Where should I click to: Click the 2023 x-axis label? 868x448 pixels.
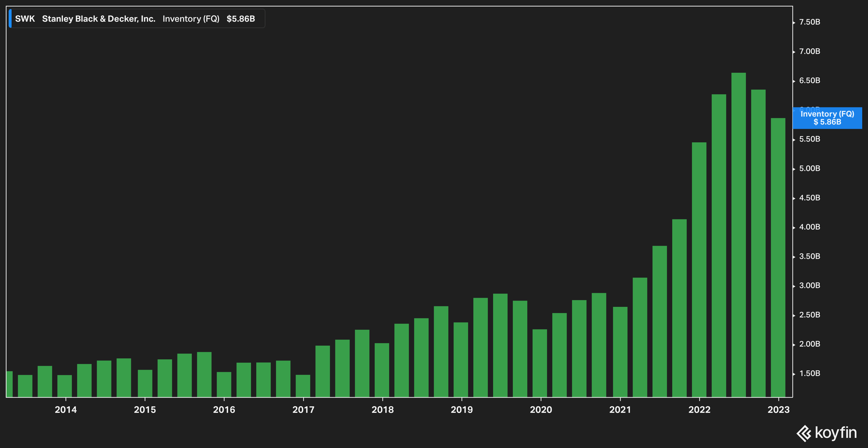[778, 410]
